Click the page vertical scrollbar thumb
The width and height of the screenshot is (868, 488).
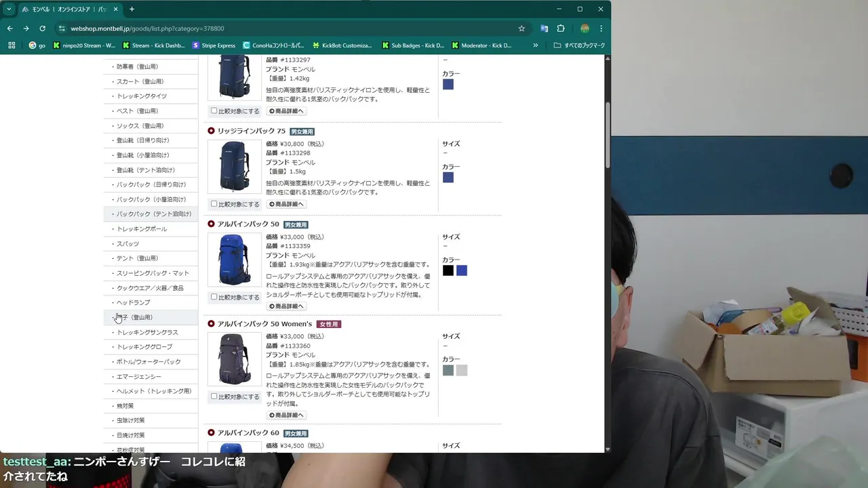pyautogui.click(x=608, y=136)
